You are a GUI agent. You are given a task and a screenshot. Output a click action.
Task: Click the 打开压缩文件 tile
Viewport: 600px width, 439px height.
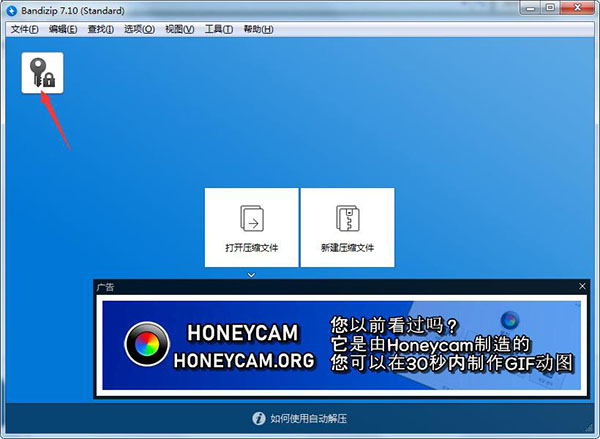[251, 227]
